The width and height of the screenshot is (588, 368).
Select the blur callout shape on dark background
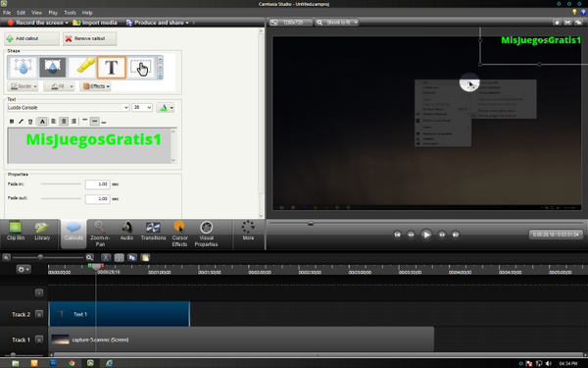click(x=53, y=67)
